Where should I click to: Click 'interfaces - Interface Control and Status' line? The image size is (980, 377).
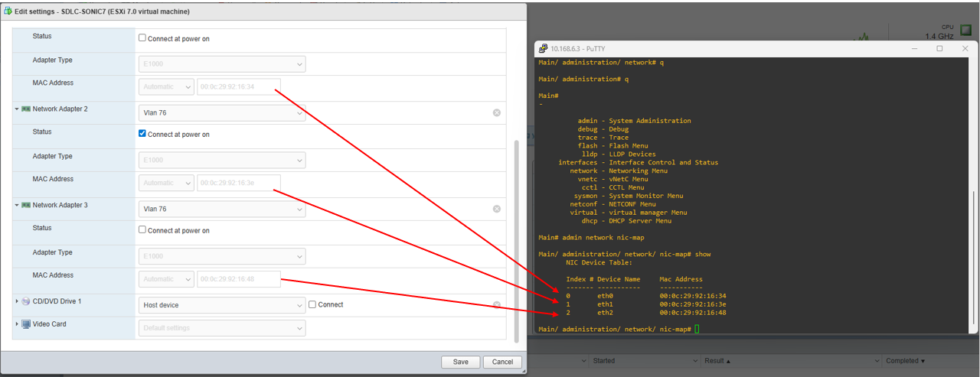(638, 162)
